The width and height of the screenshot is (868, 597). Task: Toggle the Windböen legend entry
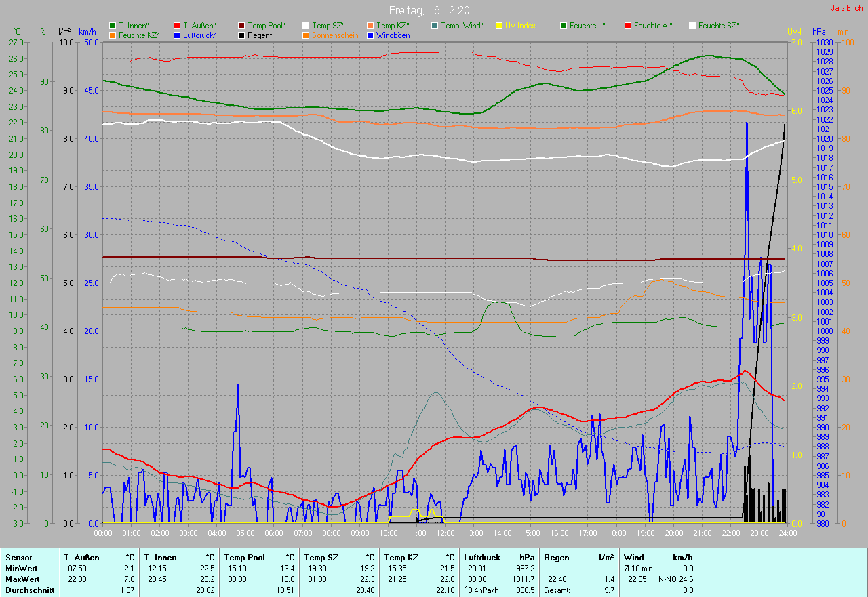[392, 35]
